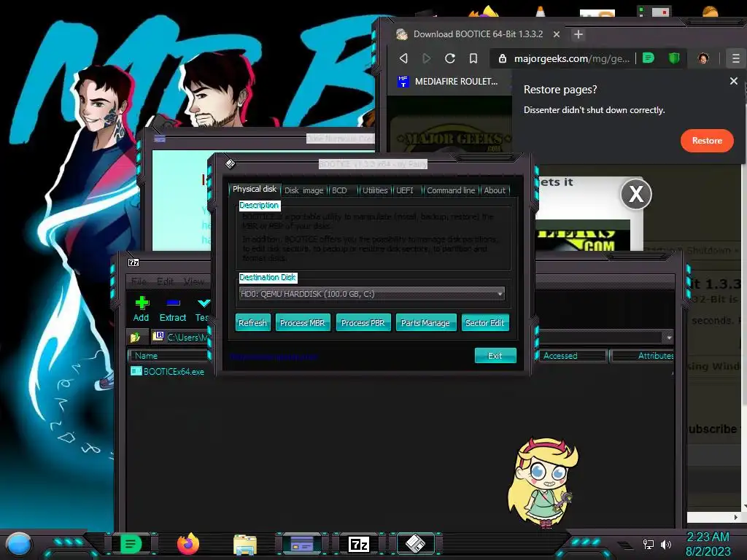Screen dimensions: 747x560
Task: Open the green Dissenter comment extension icon
Action: point(649,58)
